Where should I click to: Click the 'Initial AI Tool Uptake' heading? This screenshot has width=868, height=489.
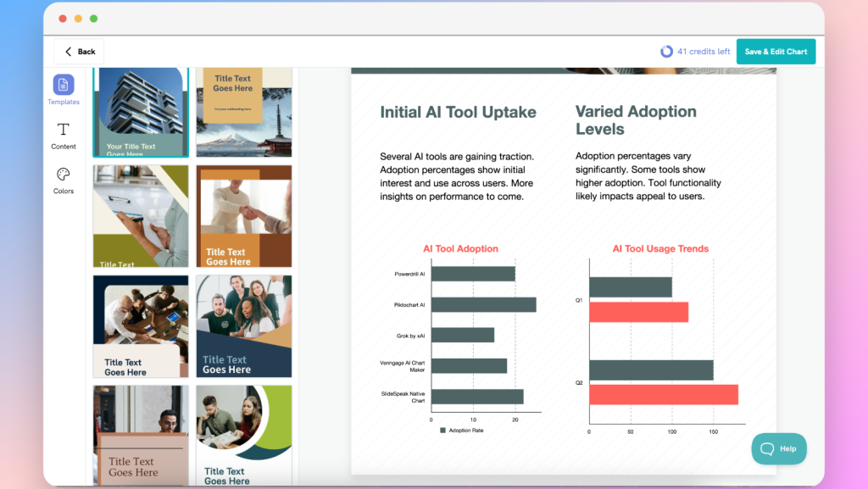pyautogui.click(x=458, y=113)
